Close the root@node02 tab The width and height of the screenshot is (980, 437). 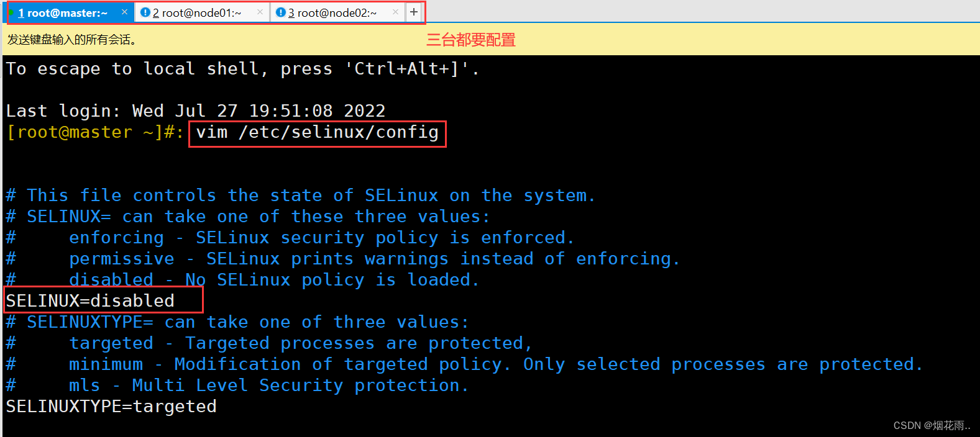395,12
